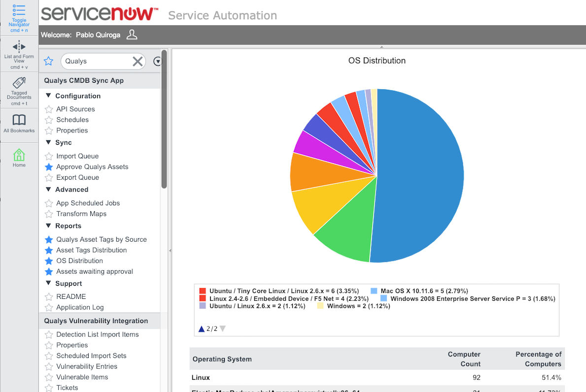Open Export Queue
The height and width of the screenshot is (392, 586).
[x=78, y=178]
